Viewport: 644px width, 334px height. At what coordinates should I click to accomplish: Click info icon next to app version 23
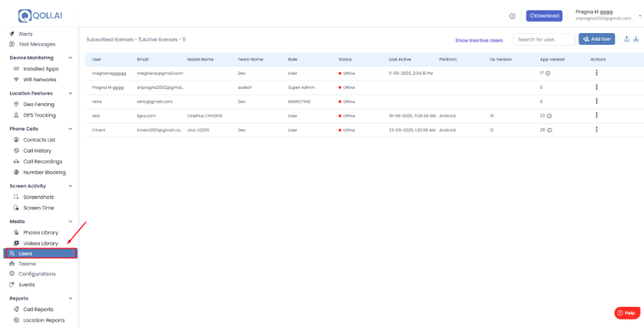click(550, 116)
